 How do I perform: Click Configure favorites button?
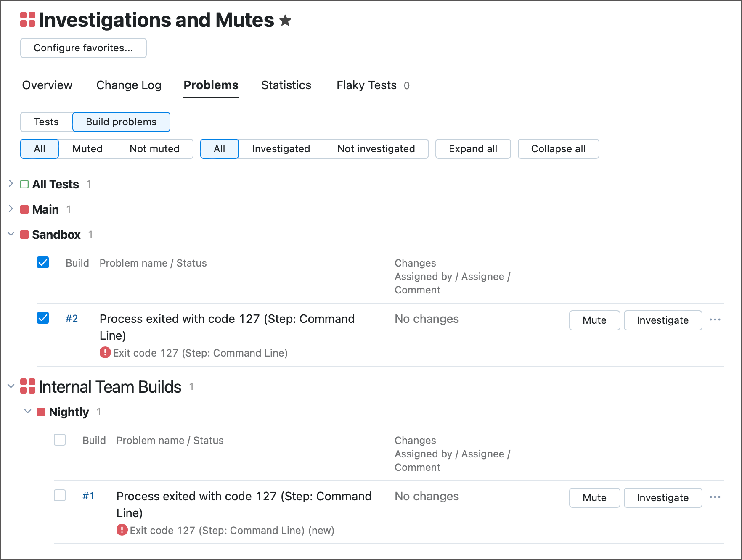point(83,48)
